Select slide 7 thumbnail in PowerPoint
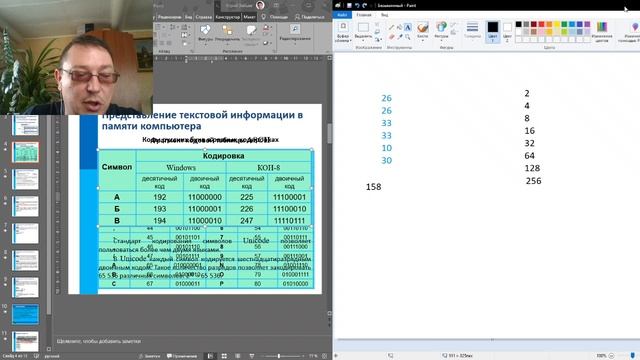The image size is (640, 360). [x=25, y=233]
